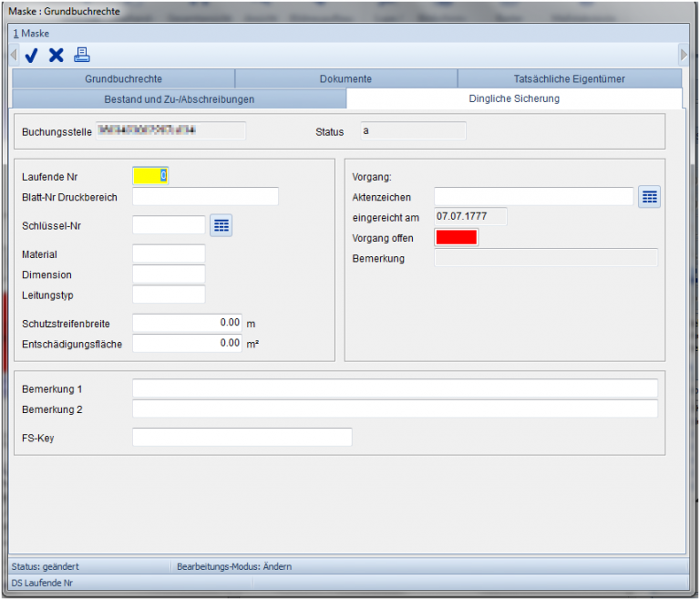700x600 pixels.
Task: Click into the Bemerkung 2 field
Action: tap(395, 409)
